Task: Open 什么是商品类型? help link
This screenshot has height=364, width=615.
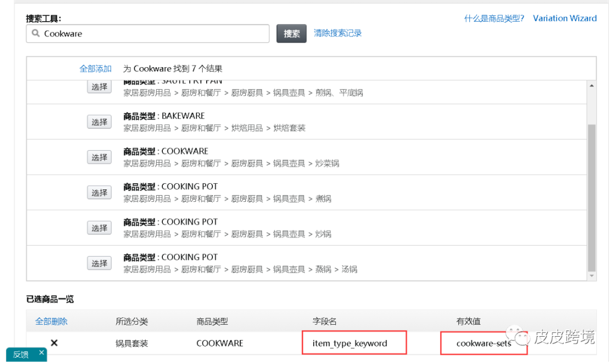Action: tap(494, 18)
